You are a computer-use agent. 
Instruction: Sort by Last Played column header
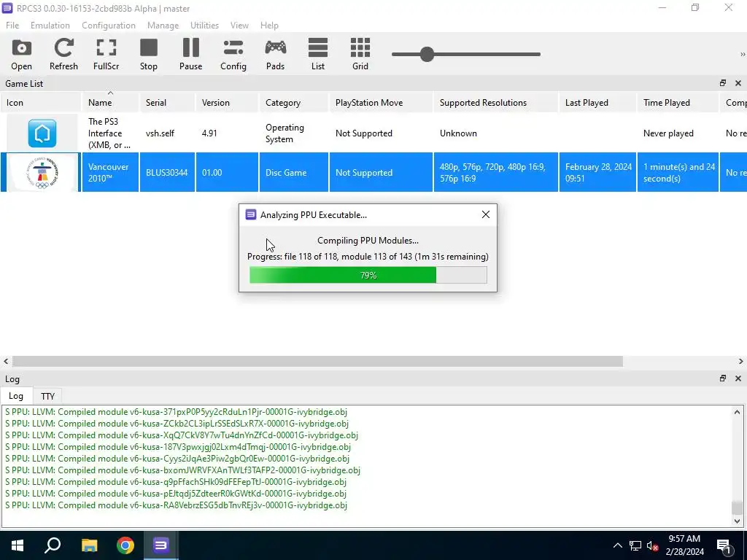[x=597, y=102]
